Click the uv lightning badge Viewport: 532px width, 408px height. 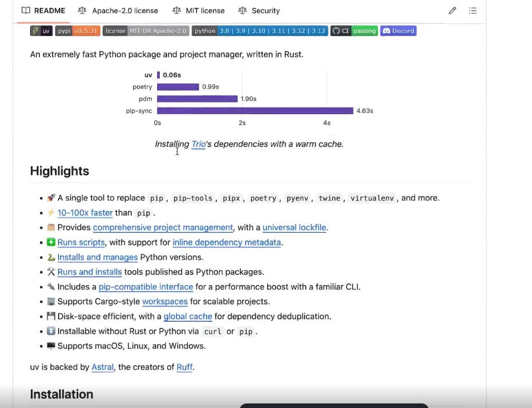[41, 31]
